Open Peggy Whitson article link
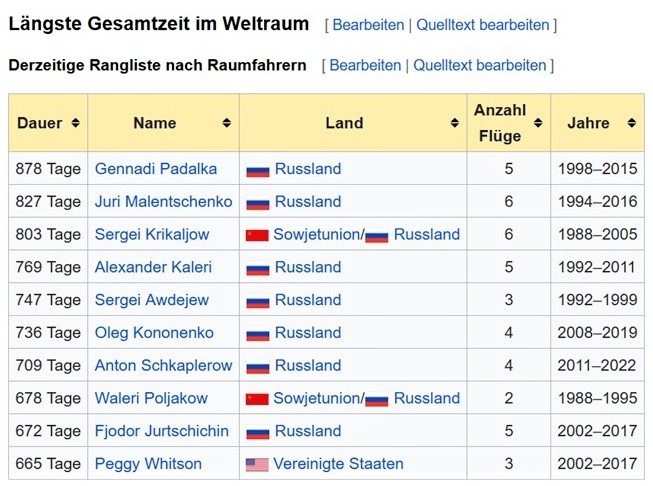This screenshot has width=653, height=486. pyautogui.click(x=148, y=464)
